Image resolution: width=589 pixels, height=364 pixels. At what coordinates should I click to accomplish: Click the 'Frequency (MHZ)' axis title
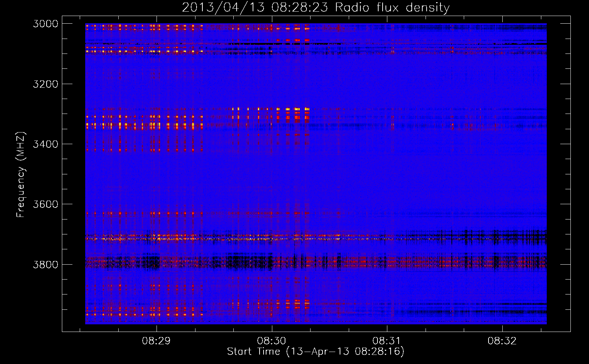(21, 174)
